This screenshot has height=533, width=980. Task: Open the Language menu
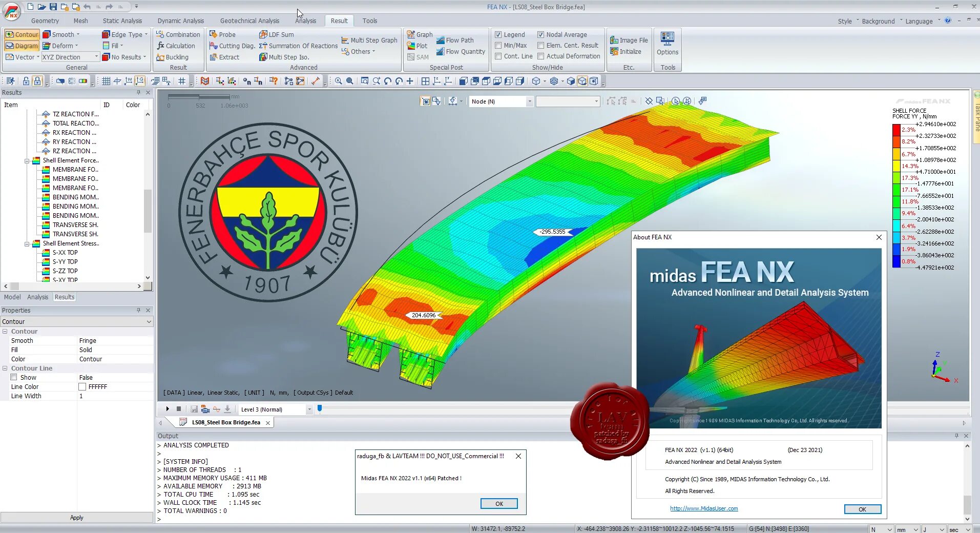tap(919, 21)
